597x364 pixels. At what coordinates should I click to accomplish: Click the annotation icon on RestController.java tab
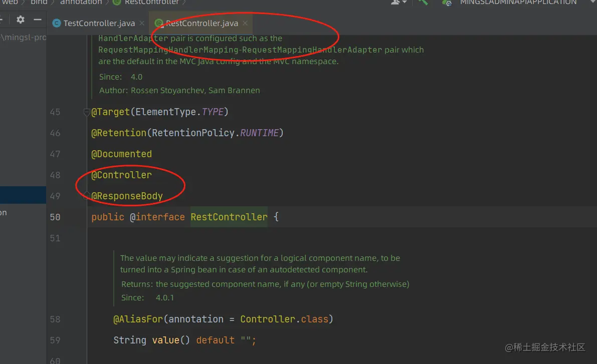click(x=159, y=23)
